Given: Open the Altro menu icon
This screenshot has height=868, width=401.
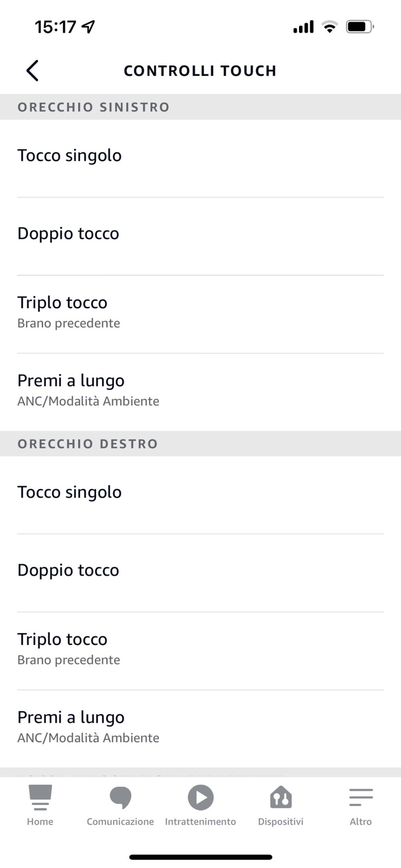Looking at the screenshot, I should pos(361,797).
